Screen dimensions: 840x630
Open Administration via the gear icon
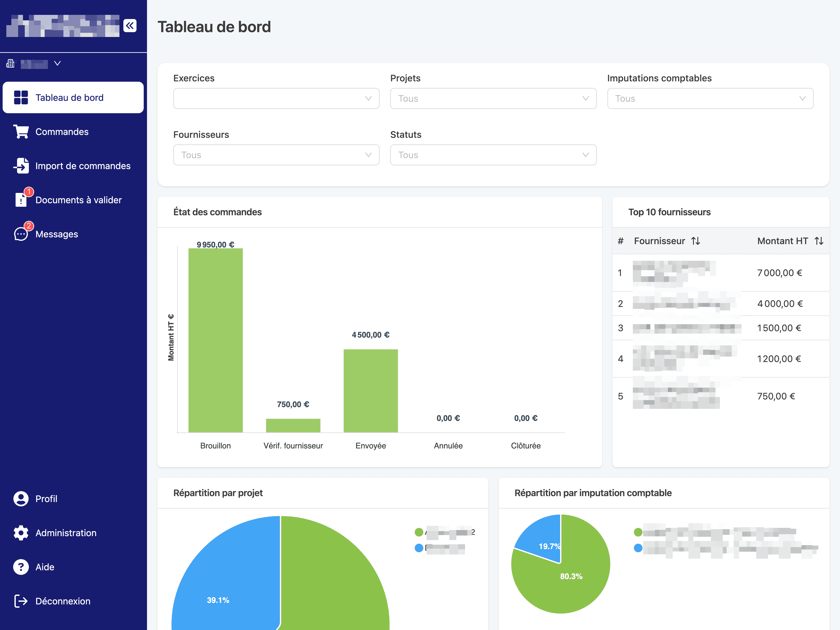tap(21, 533)
